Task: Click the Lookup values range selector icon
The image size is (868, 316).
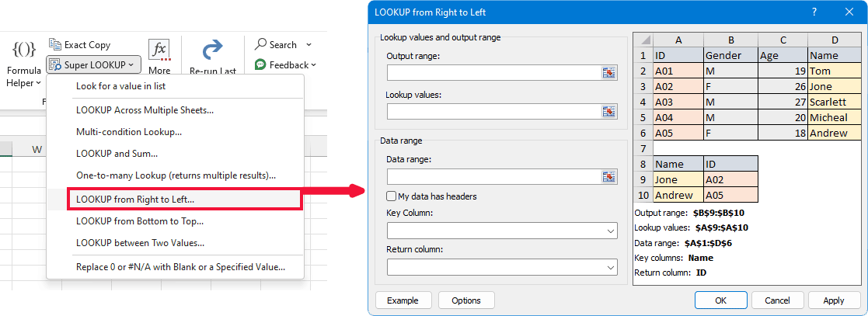Action: tap(608, 111)
